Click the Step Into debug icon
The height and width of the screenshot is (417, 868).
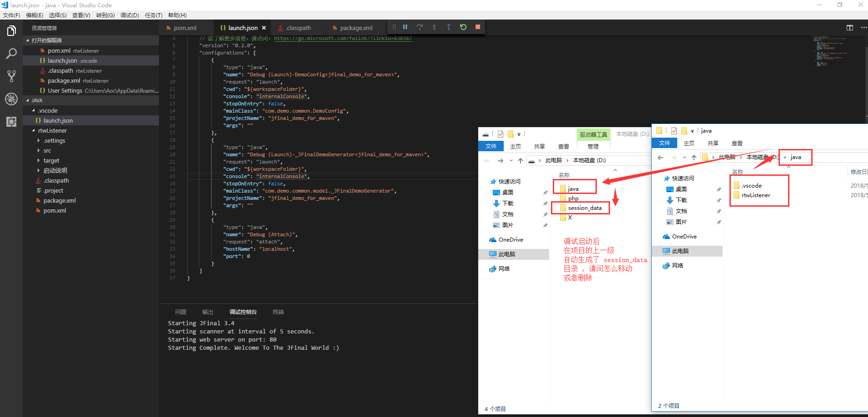(434, 27)
